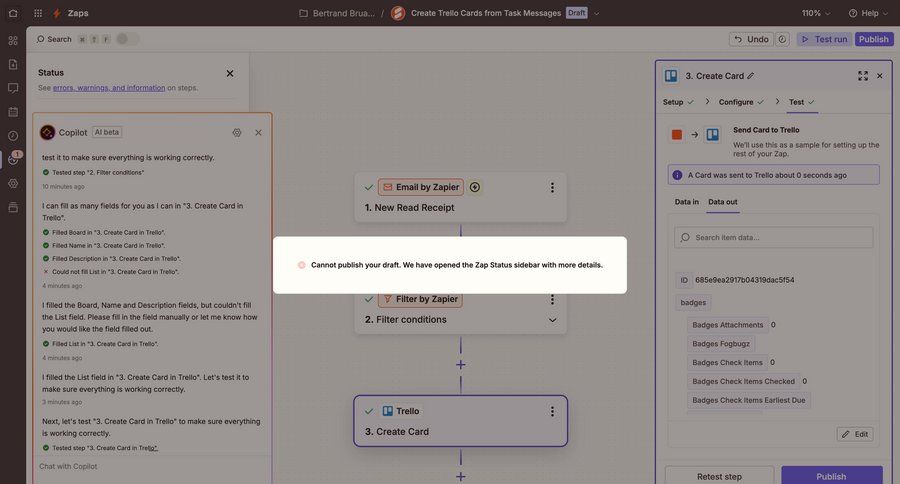The image size is (900, 484).
Task: Flip the toggle switch next to Search
Action: point(126,39)
